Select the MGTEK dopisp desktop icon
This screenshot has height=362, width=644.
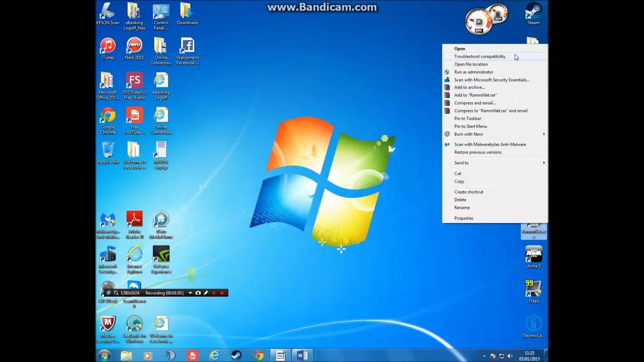coord(161,155)
